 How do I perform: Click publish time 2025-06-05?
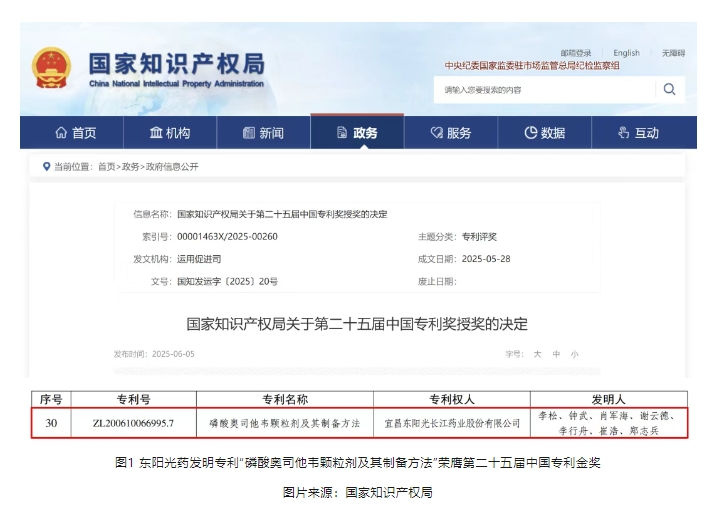click(x=173, y=354)
